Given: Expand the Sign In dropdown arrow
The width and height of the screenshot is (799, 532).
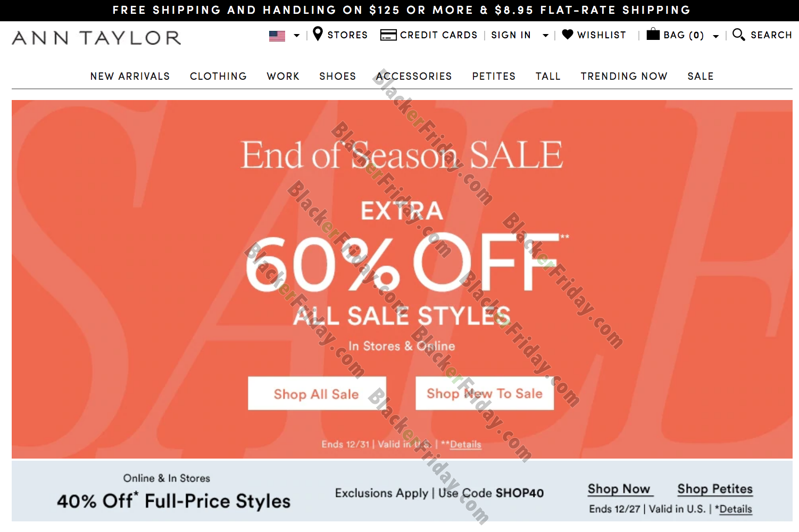Looking at the screenshot, I should pos(545,36).
